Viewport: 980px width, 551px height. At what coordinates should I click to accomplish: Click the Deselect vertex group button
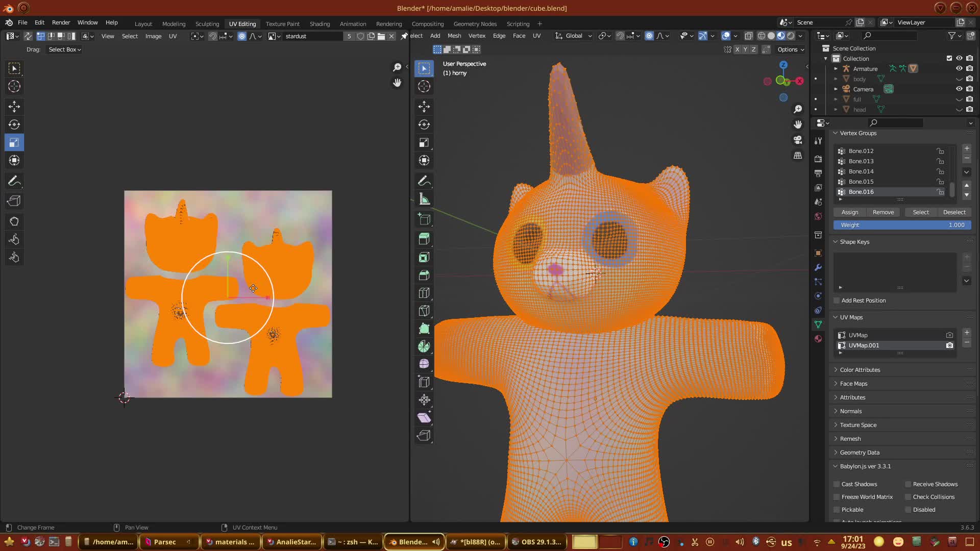[954, 212]
